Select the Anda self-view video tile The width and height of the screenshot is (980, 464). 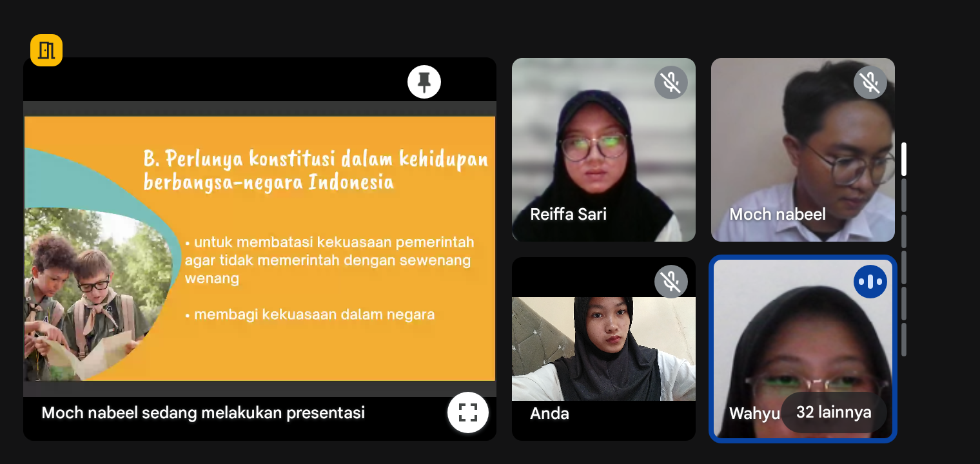coord(603,348)
